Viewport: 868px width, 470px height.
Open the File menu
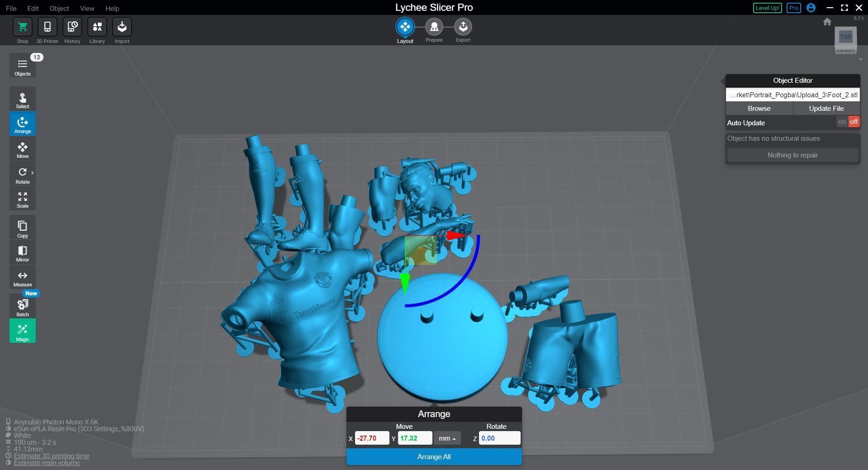(x=11, y=8)
